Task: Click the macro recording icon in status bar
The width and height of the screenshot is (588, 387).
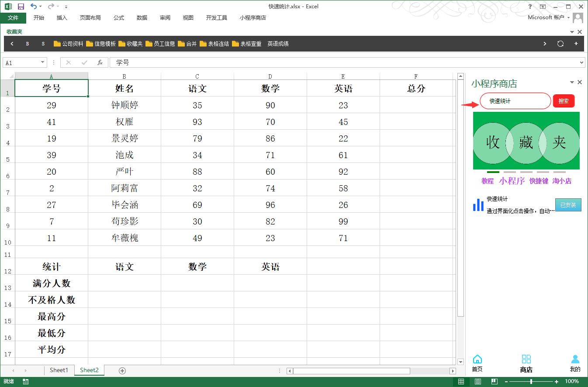Action: click(26, 382)
